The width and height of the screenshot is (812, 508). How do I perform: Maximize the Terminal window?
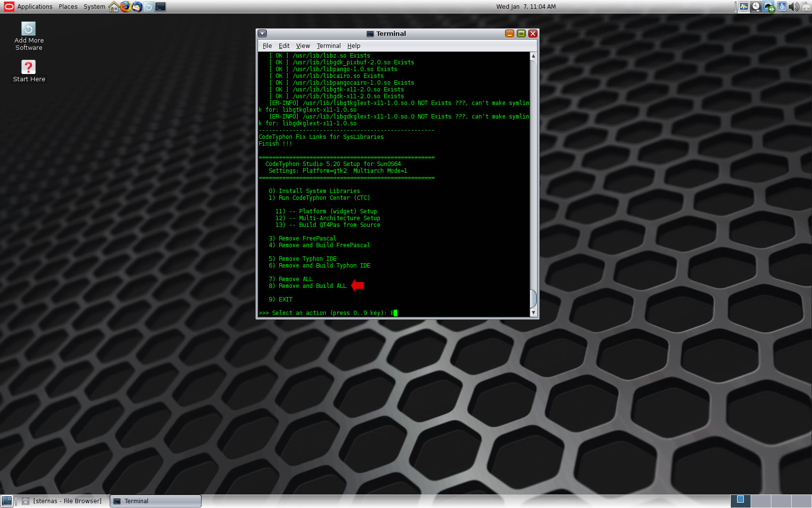521,33
